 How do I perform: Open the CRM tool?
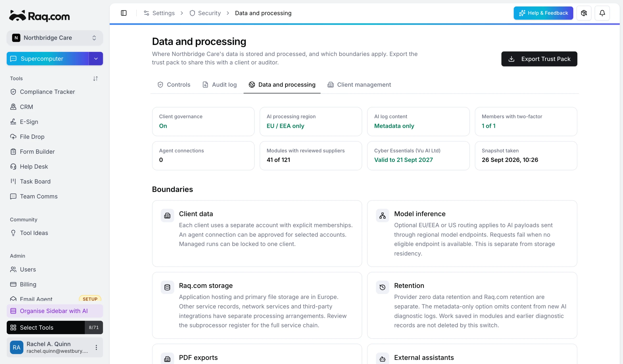coord(55,107)
